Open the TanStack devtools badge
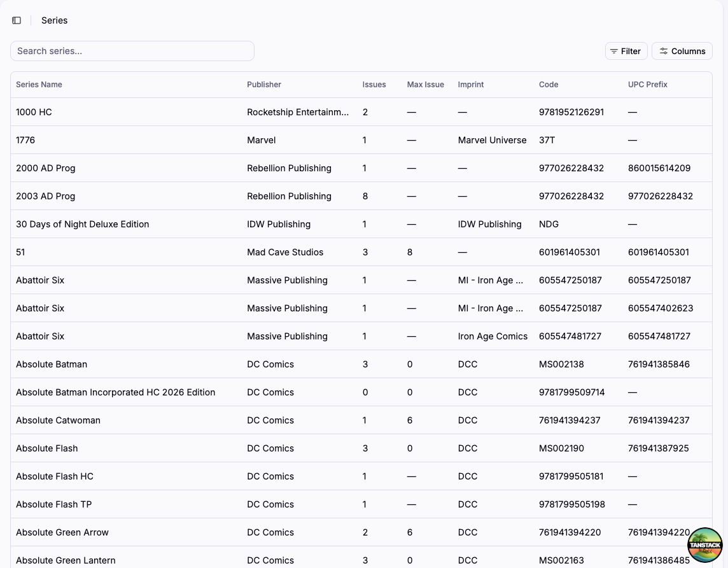 [705, 545]
